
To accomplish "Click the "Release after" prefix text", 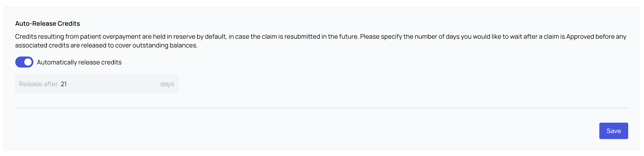I will tap(38, 84).
